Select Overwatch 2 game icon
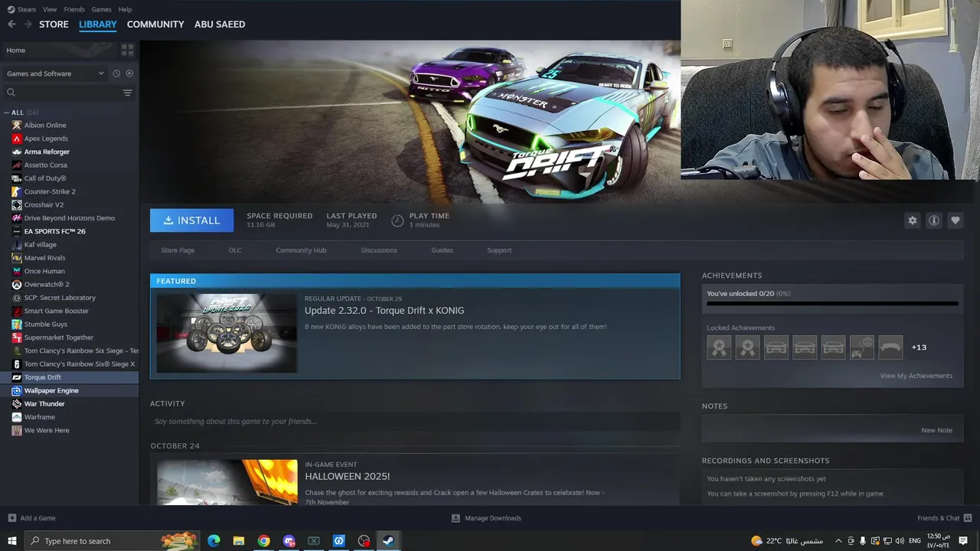This screenshot has height=551, width=980. pyautogui.click(x=17, y=284)
